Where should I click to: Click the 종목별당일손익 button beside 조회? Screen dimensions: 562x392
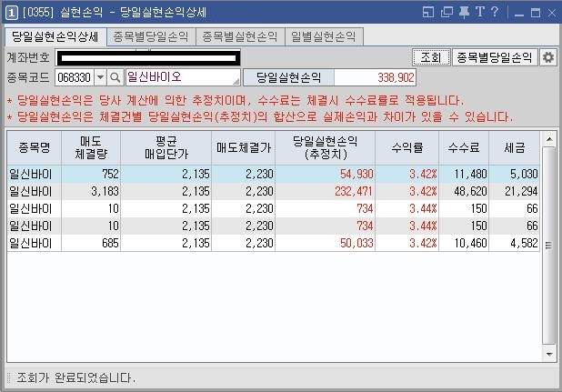tap(495, 57)
